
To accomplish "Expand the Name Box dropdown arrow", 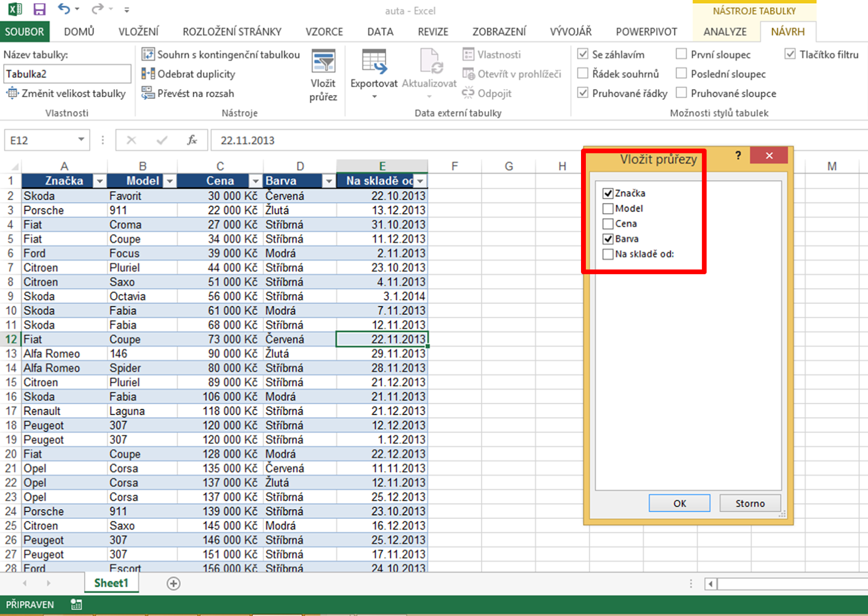I will [81, 140].
